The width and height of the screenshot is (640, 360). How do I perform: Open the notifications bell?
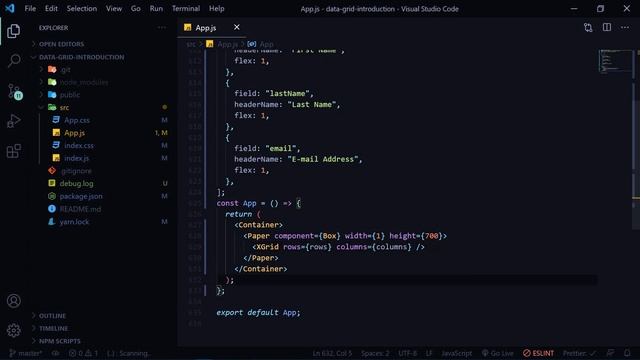tap(627, 353)
